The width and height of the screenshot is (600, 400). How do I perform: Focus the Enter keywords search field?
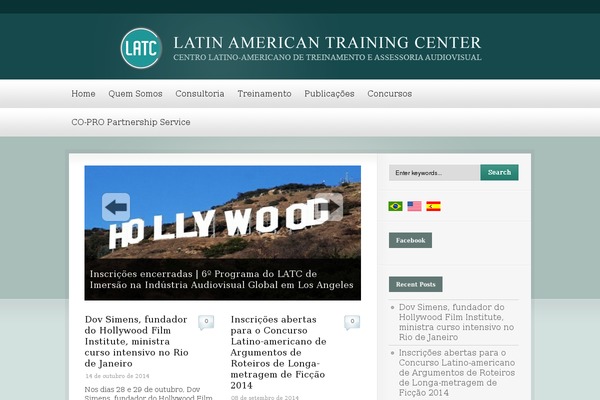[434, 173]
